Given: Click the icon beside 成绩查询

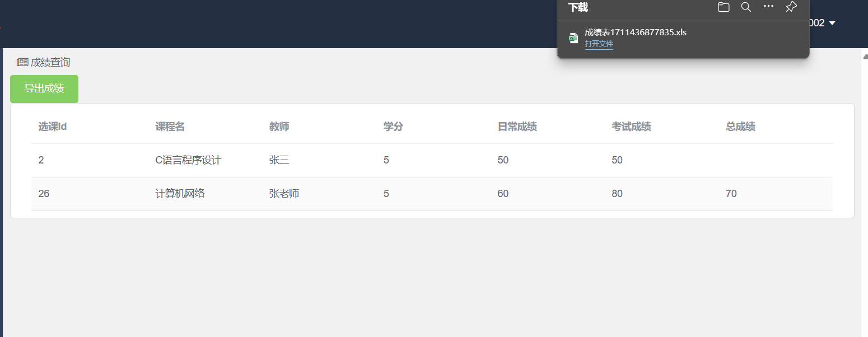Looking at the screenshot, I should click(x=22, y=62).
